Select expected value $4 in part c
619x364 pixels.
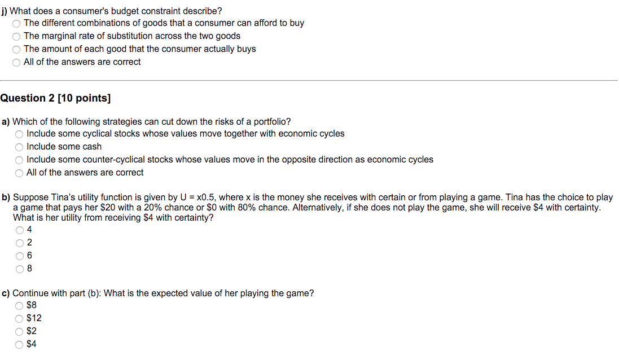pos(19,345)
